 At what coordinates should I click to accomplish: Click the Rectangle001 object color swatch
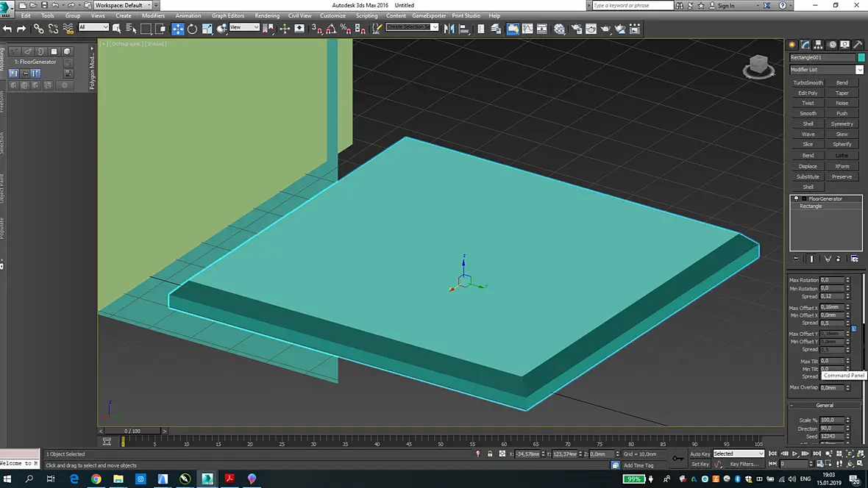[861, 57]
